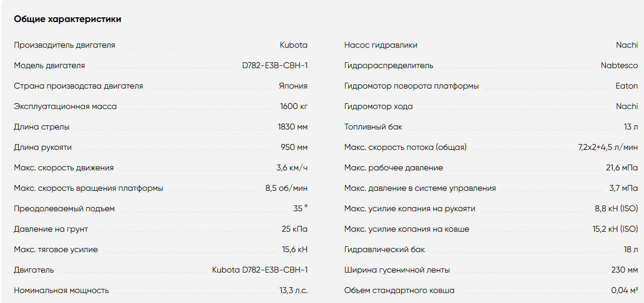Click the 'Общие характеристики' heading

tap(68, 19)
